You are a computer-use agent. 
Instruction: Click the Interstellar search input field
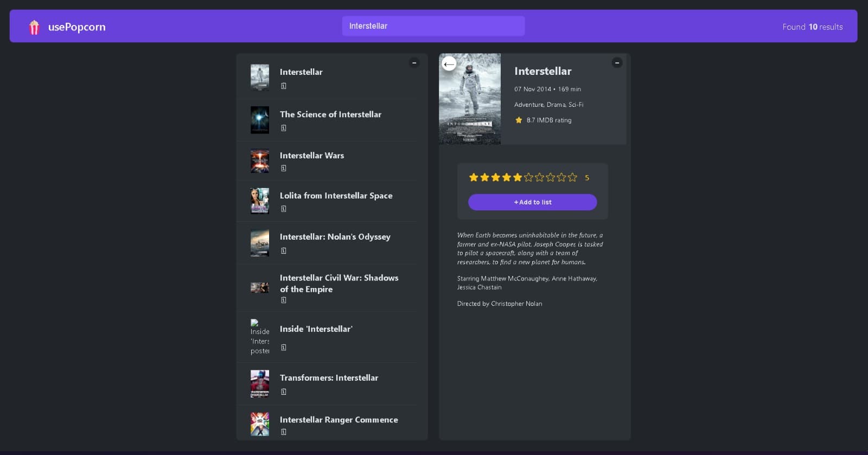pyautogui.click(x=433, y=26)
